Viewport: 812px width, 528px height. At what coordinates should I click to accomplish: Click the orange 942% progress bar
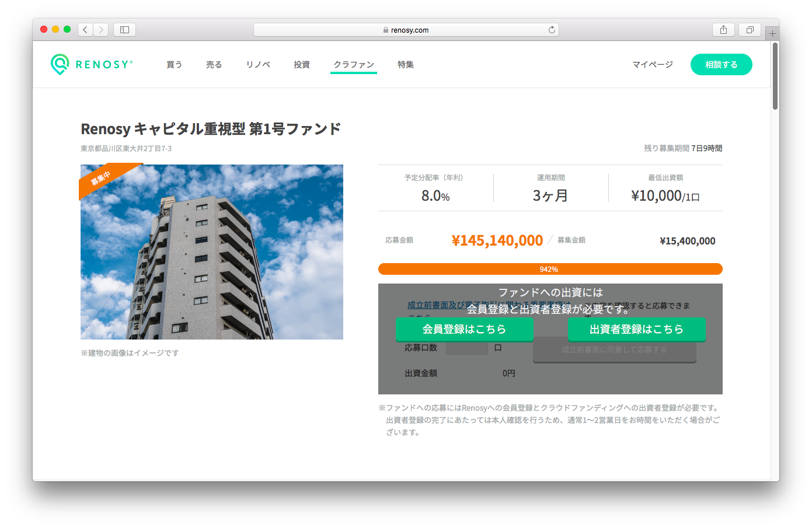pyautogui.click(x=550, y=269)
